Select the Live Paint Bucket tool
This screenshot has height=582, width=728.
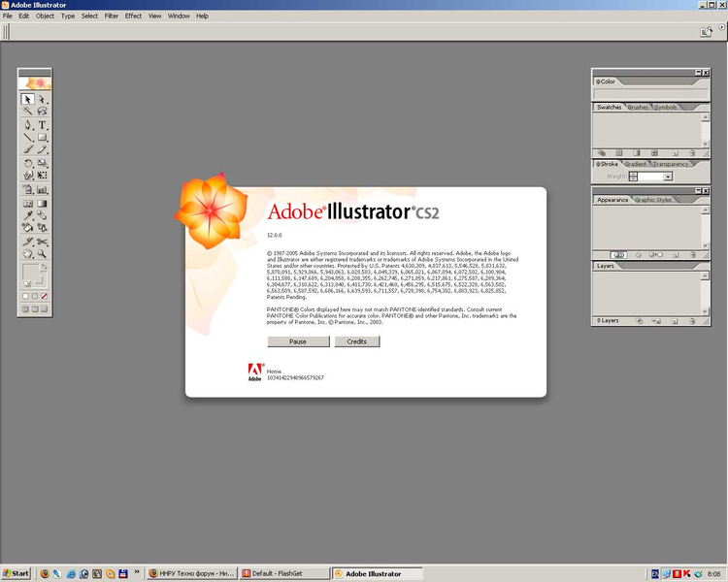click(x=27, y=227)
